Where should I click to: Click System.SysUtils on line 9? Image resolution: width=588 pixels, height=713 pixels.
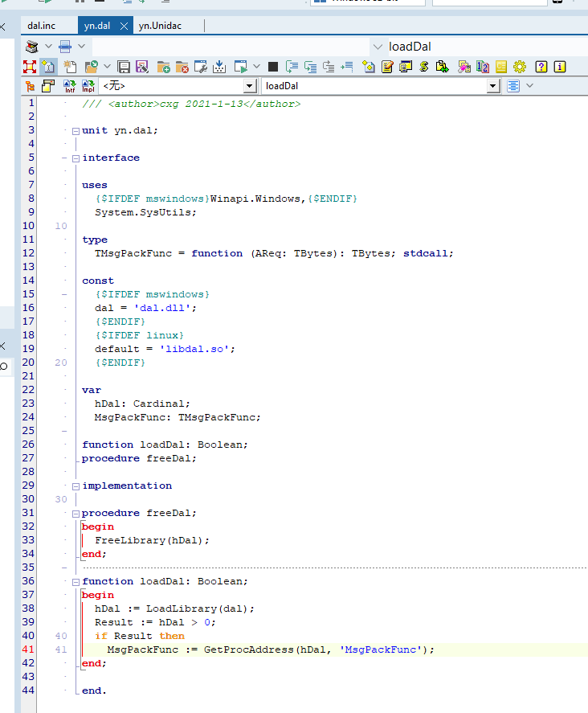[145, 212]
